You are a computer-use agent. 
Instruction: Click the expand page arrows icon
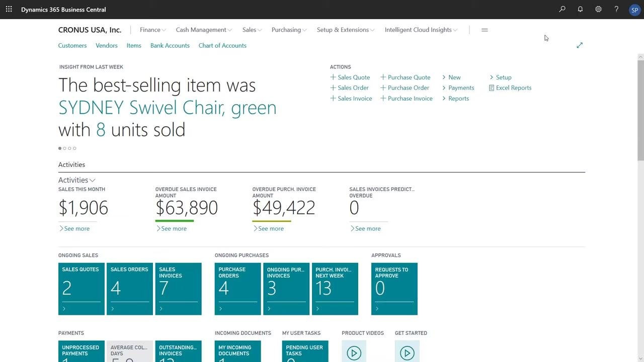pos(580,45)
